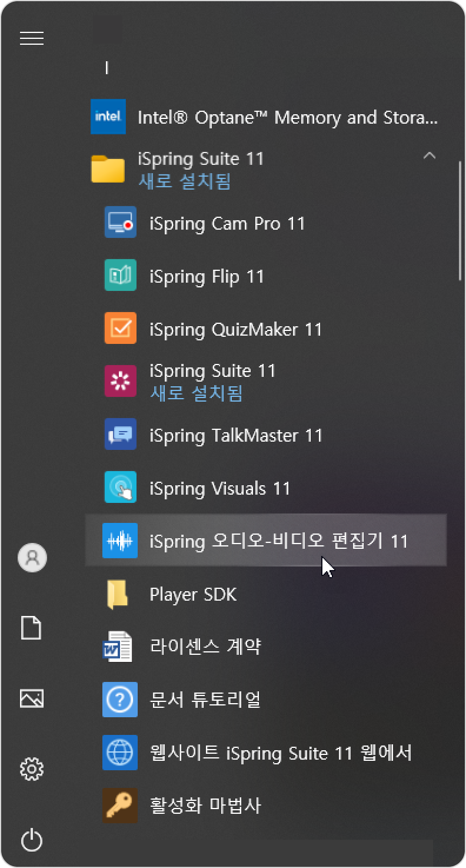Click the iSpring Suite 11 app icon
This screenshot has height=868, width=466.
point(120,381)
